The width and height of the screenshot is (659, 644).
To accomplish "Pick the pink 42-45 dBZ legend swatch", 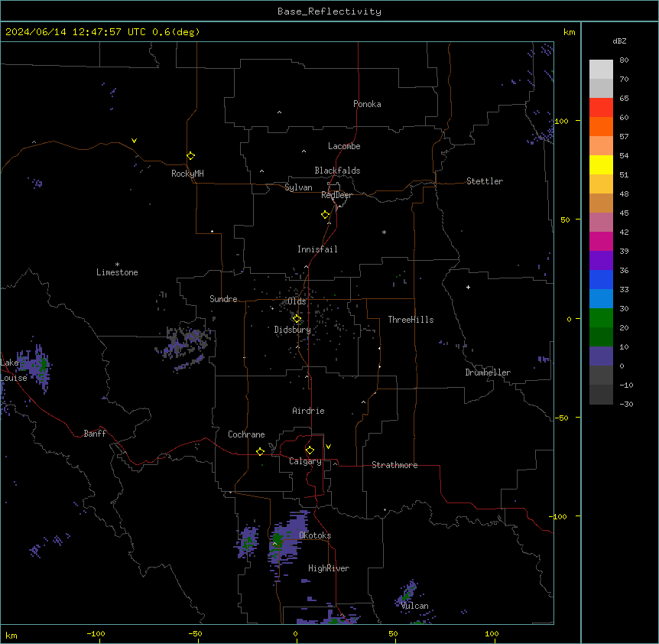I will click(601, 223).
